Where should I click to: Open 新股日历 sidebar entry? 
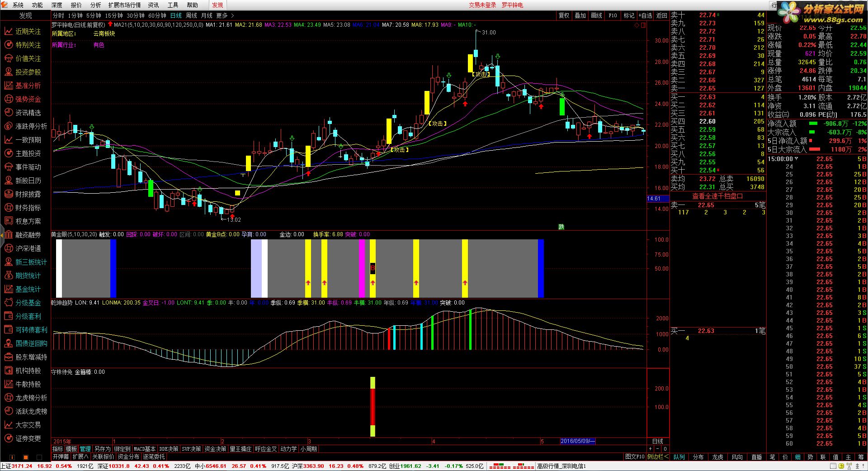[x=23, y=181]
